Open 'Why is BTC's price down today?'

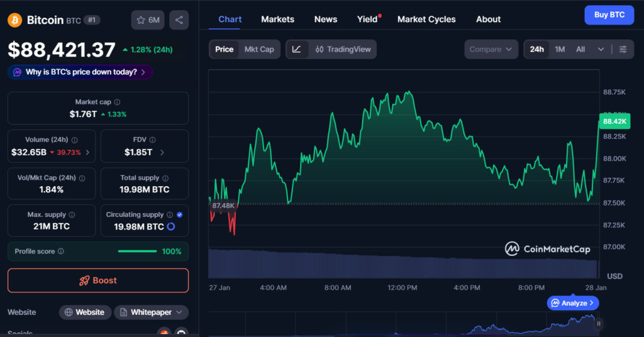coord(80,72)
